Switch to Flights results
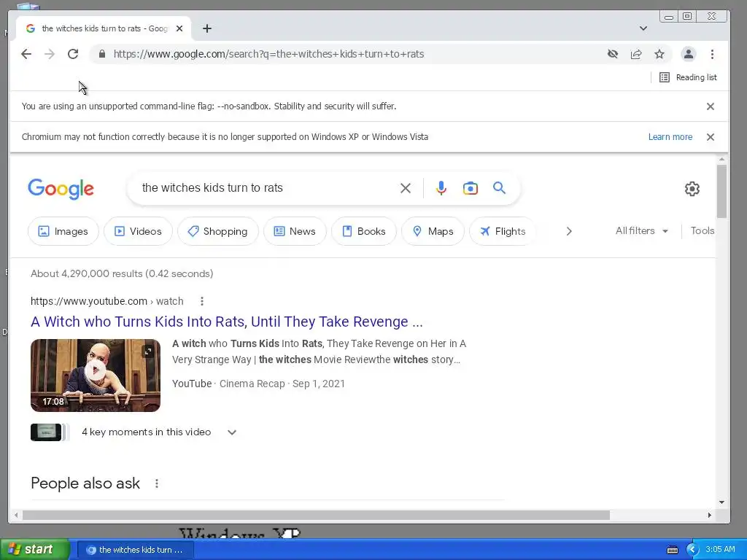 click(x=503, y=231)
